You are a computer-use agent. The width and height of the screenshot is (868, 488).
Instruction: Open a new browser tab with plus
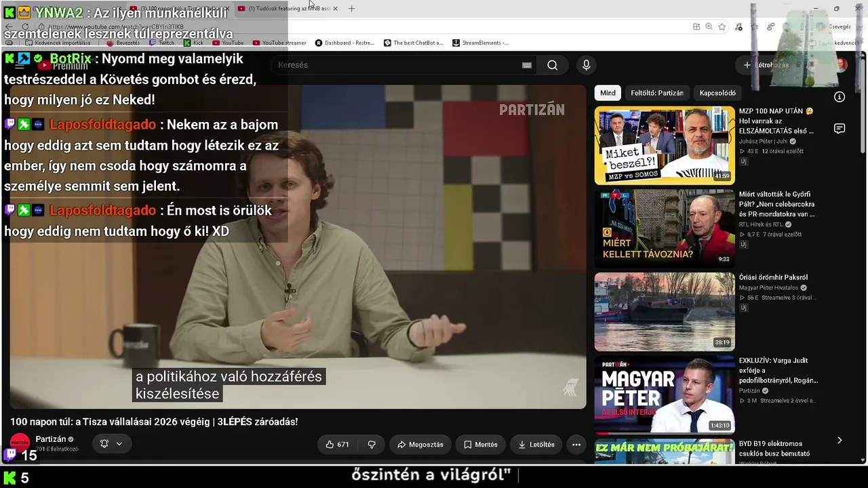[x=351, y=9]
